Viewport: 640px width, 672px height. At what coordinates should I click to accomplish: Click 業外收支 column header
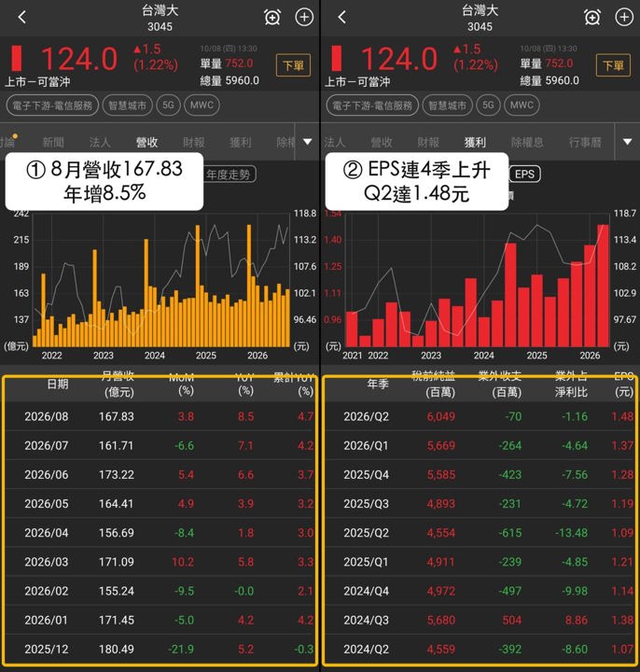click(500, 384)
